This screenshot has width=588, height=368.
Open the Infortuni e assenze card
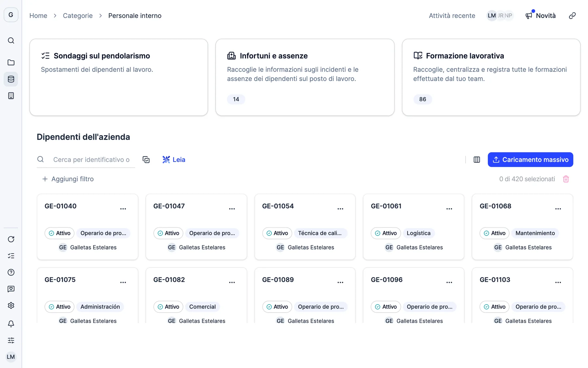point(305,77)
